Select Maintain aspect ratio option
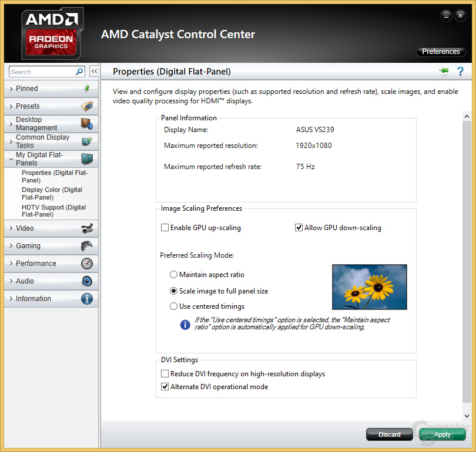 (173, 275)
